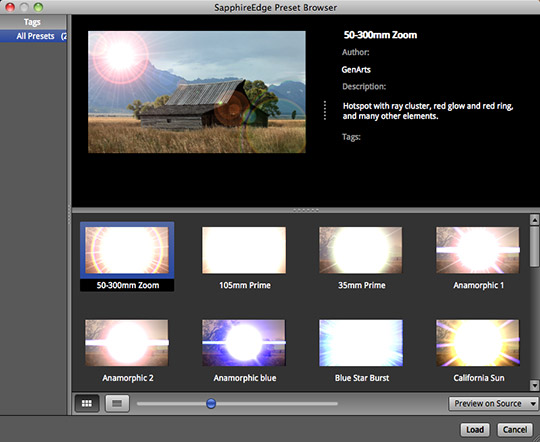
Task: Click the thumbnail size slider handle
Action: tap(211, 403)
